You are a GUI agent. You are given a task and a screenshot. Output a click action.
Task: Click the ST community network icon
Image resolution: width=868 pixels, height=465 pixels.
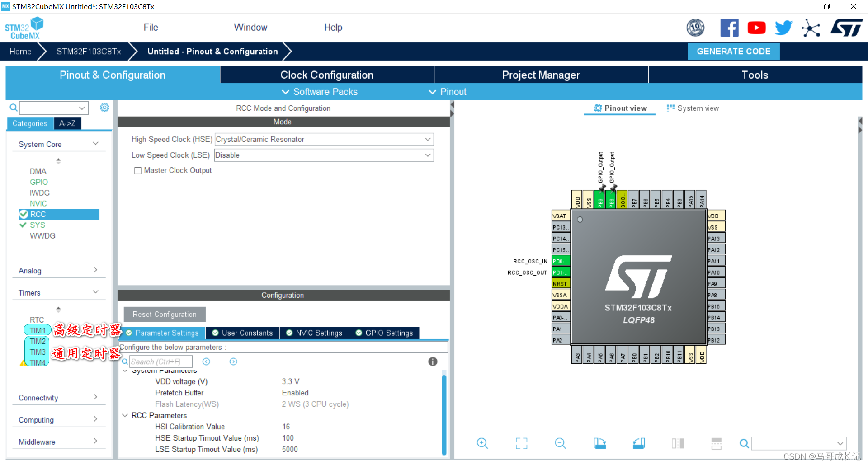tap(811, 28)
